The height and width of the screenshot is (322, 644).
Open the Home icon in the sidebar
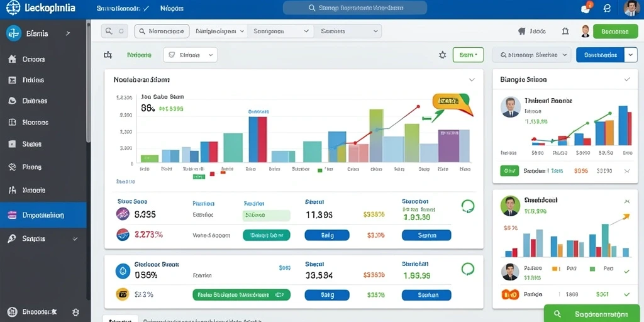(x=13, y=59)
